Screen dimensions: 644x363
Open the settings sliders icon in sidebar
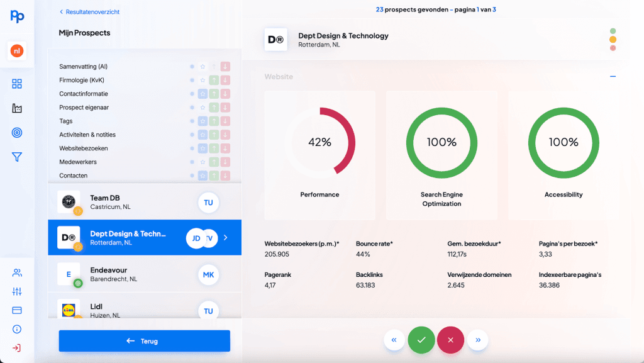[17, 292]
